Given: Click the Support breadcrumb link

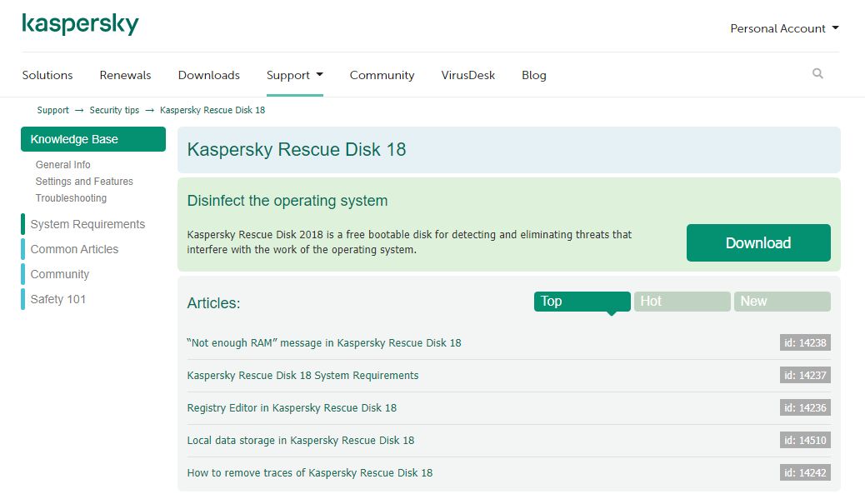Looking at the screenshot, I should click(53, 110).
